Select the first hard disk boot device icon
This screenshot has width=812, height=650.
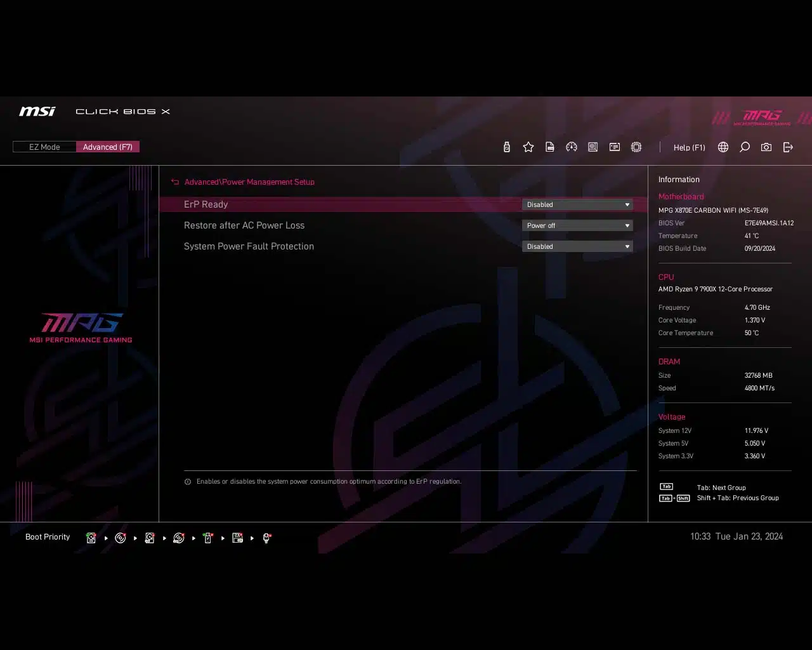[91, 538]
